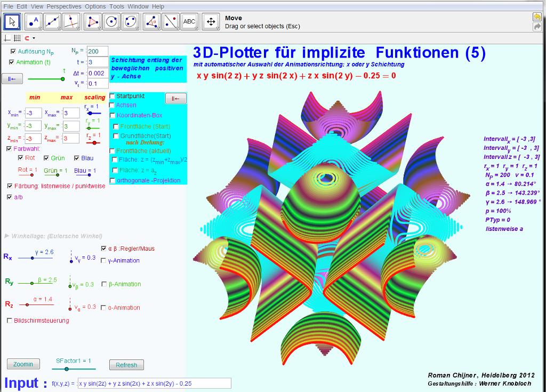546x392 pixels.
Task: Select the Move arrow tool
Action: pyautogui.click(x=13, y=21)
